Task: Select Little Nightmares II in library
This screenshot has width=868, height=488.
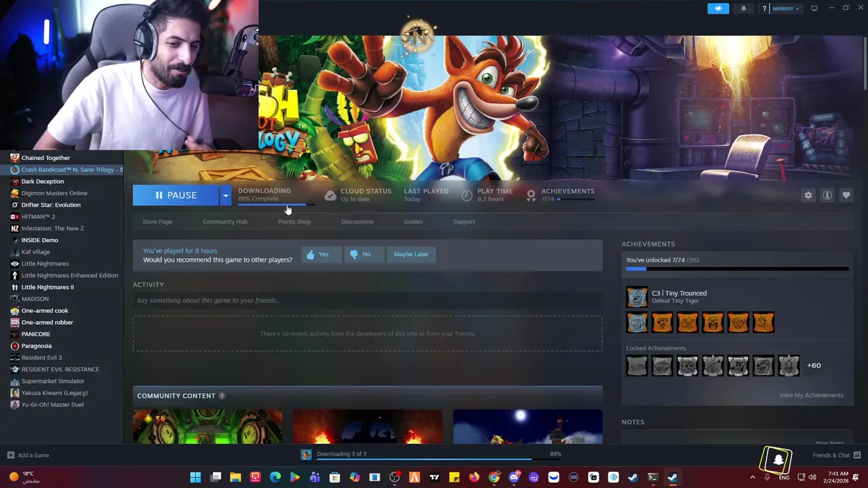Action: 47,287
